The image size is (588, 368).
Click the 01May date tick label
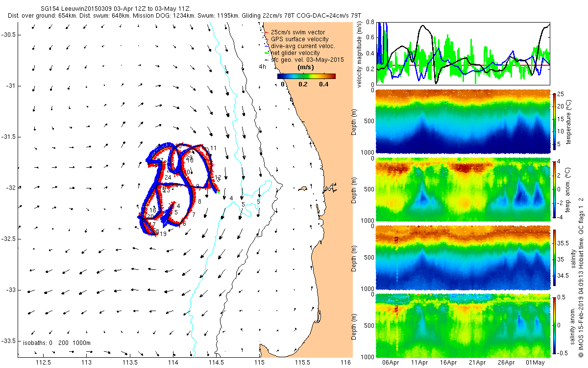536,362
